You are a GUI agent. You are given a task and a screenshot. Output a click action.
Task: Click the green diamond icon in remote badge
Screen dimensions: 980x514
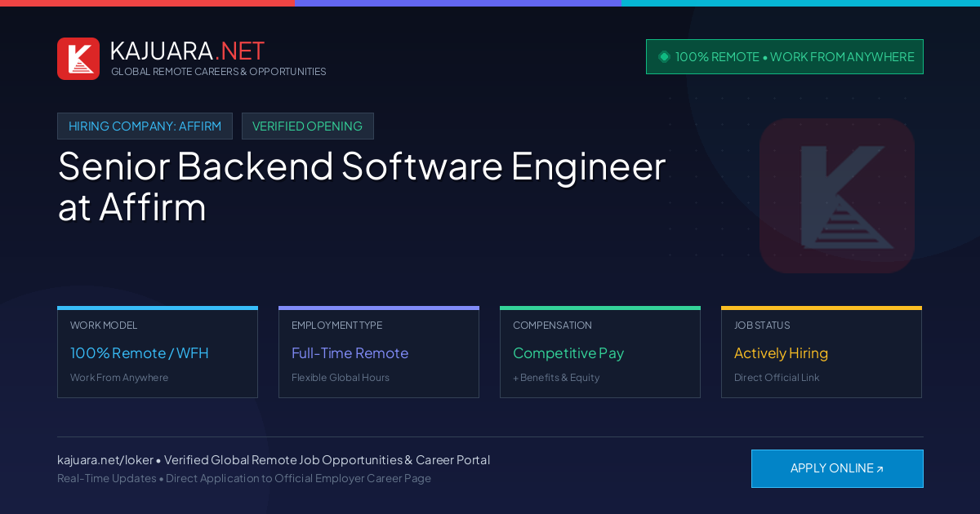click(x=664, y=57)
